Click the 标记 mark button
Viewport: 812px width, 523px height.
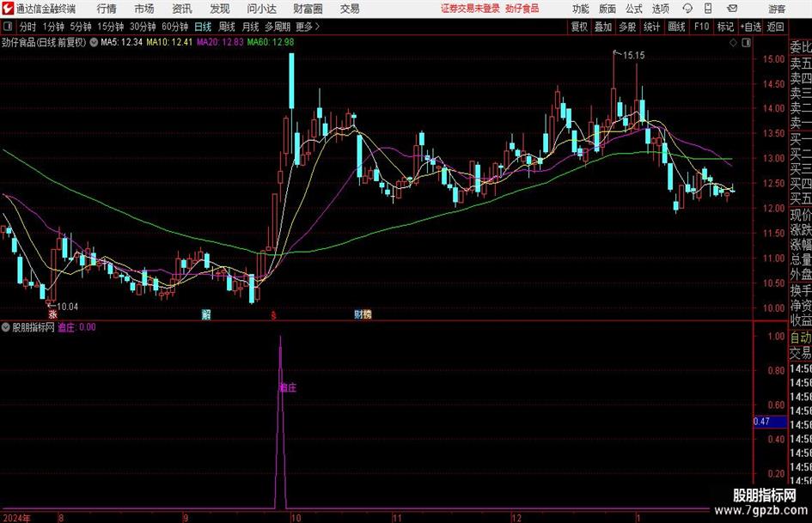pyautogui.click(x=725, y=27)
